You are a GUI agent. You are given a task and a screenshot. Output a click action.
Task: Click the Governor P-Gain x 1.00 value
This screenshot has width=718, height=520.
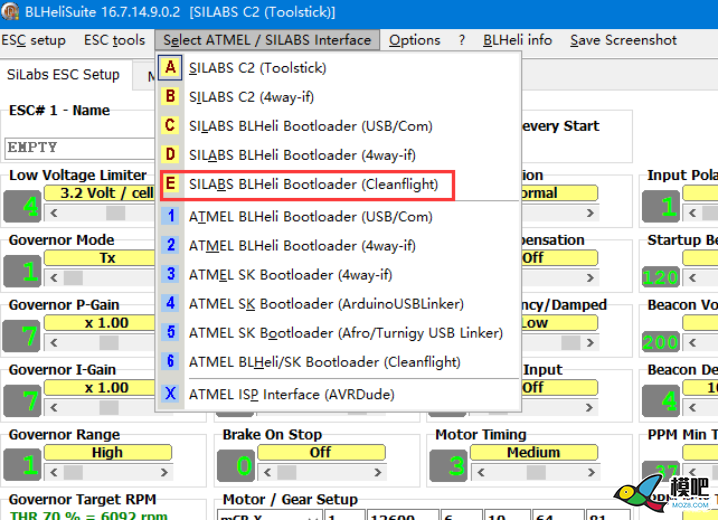pyautogui.click(x=100, y=323)
